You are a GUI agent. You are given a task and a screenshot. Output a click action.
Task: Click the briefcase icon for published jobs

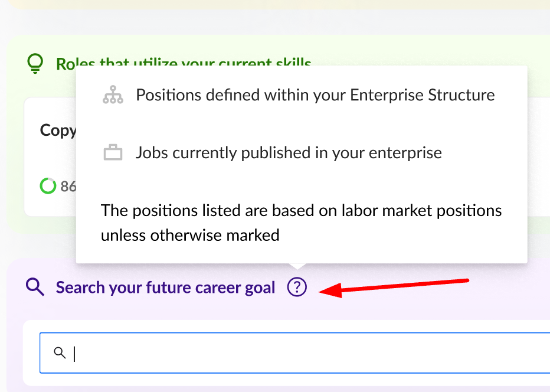tap(113, 153)
